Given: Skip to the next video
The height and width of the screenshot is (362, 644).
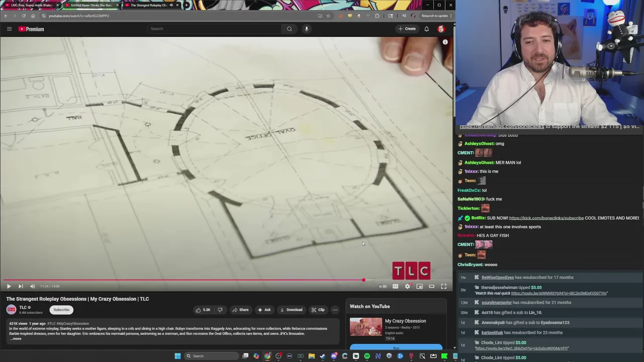Looking at the screenshot, I should click(21, 286).
